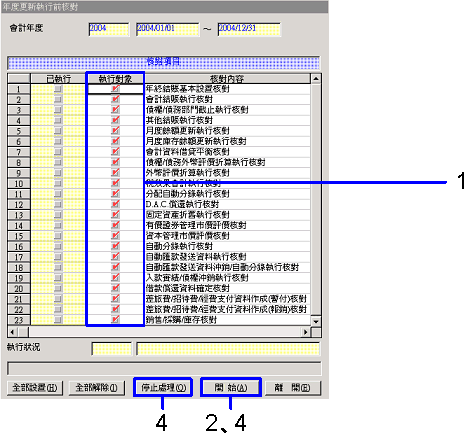Click the 全部解除 button
The height and width of the screenshot is (439, 468).
coord(97,388)
